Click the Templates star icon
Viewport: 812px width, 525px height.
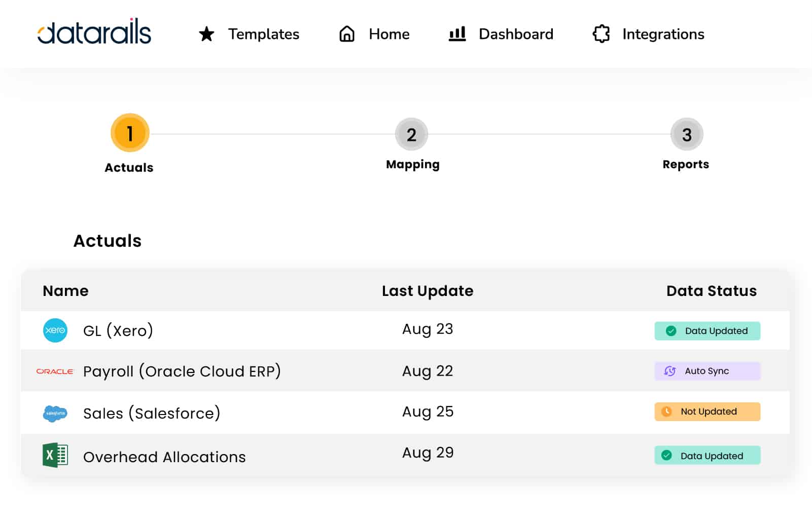point(206,34)
